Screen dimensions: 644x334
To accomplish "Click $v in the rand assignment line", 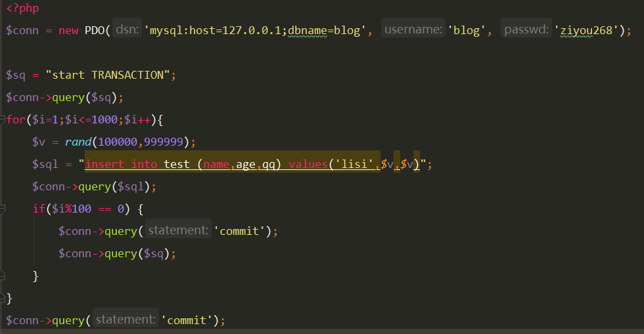I will (x=39, y=142).
